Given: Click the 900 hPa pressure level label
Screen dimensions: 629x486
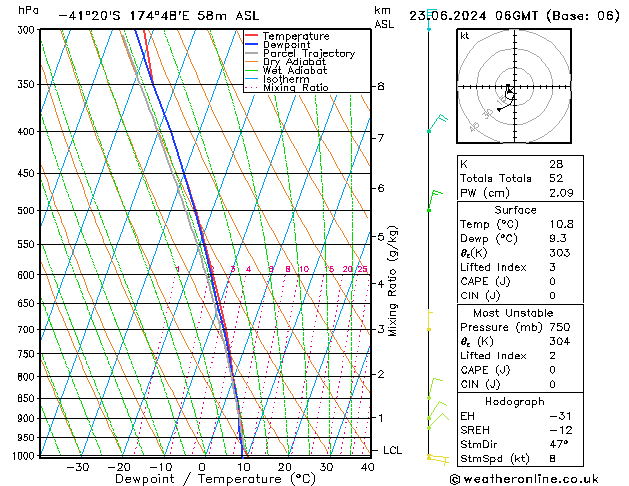Looking at the screenshot, I should pos(28,419).
